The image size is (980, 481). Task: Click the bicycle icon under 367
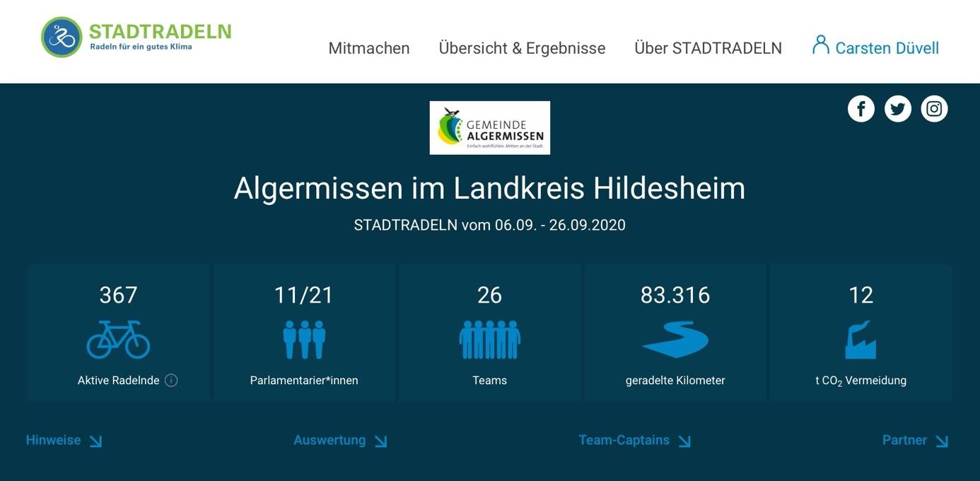tap(118, 340)
